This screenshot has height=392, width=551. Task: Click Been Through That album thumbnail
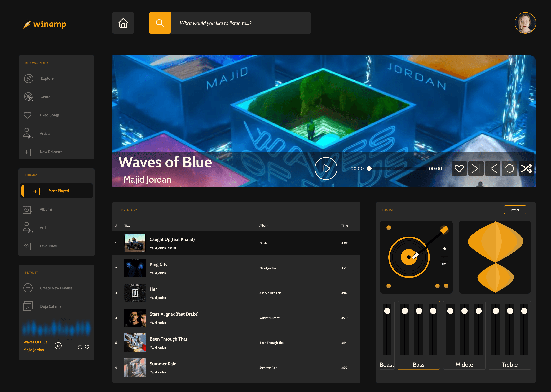[x=135, y=342]
